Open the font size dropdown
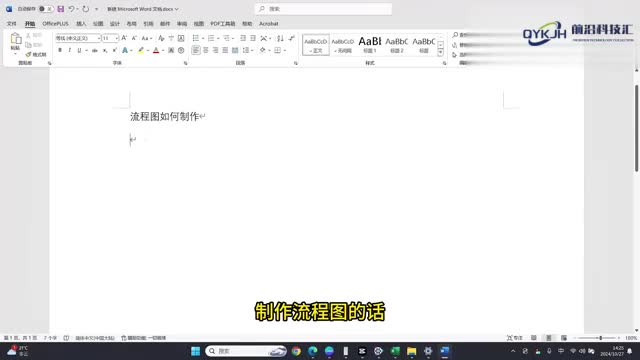Image resolution: width=640 pixels, height=360 pixels. [117, 38]
